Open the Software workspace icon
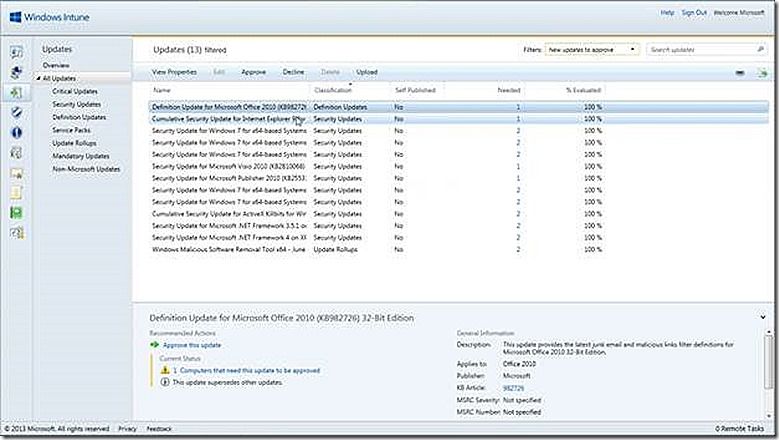 pos(16,152)
